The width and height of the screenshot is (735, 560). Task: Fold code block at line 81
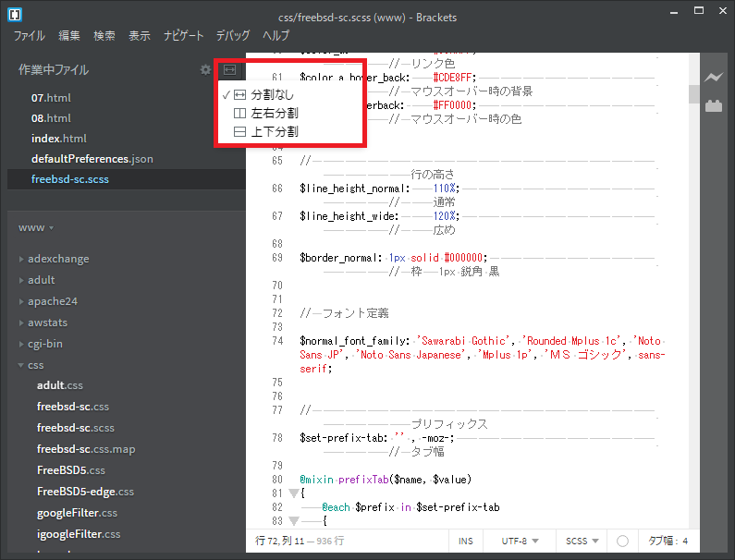[x=293, y=493]
